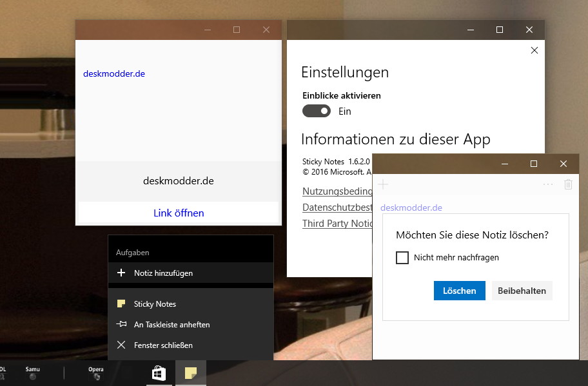Click the Sticky Notes 1.6.2.0 version text
Viewport: 588px width, 386px height.
coord(336,162)
